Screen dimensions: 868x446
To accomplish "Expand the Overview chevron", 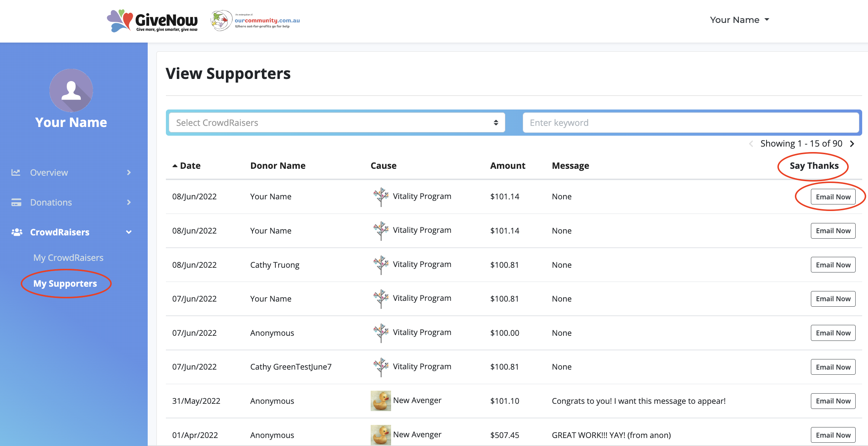I will [x=129, y=172].
